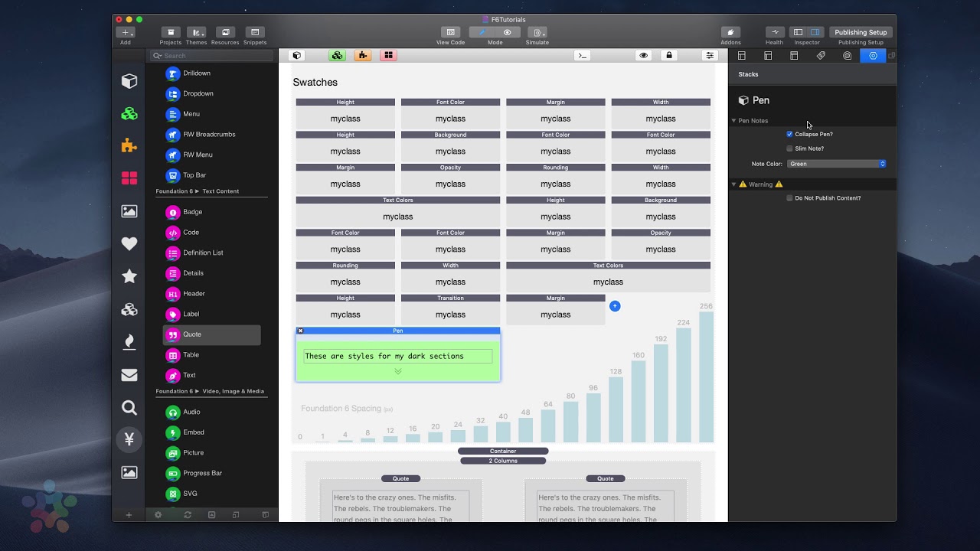980x551 pixels.
Task: Open the star category in sidebar
Action: 129,276
